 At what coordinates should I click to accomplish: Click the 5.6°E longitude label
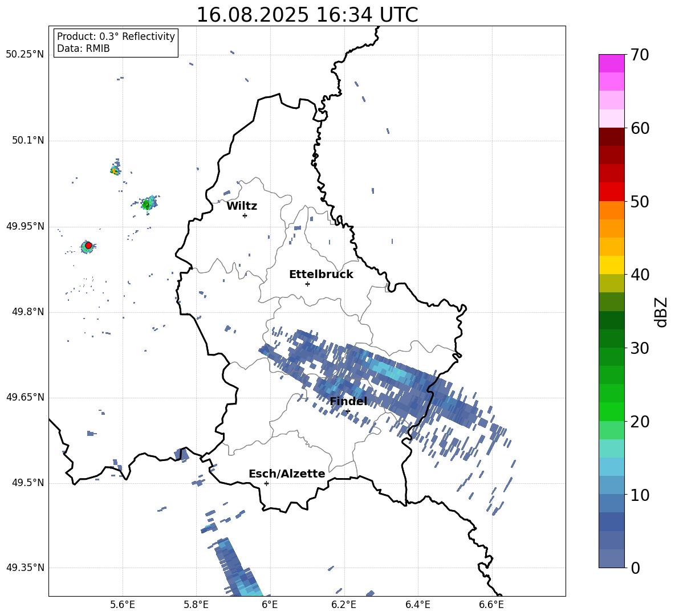click(123, 605)
